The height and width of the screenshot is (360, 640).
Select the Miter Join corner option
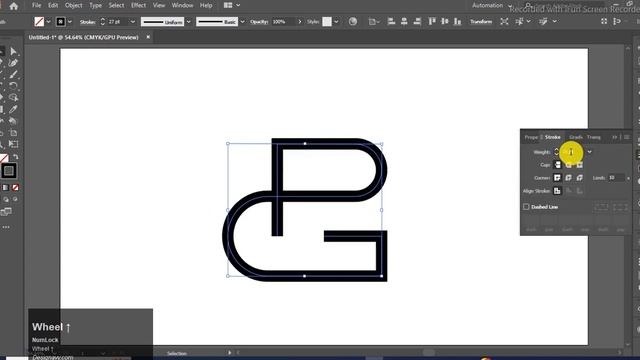557,178
